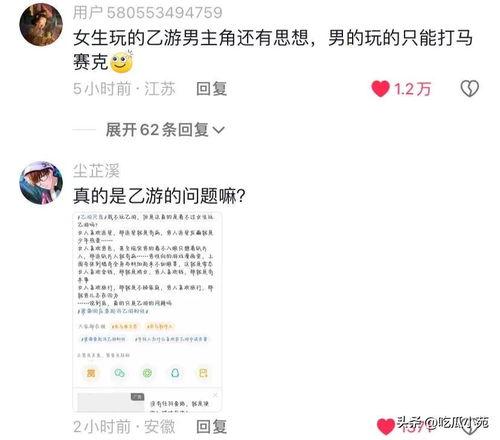Click the chevron next to 展开62条回复
500x440 pixels.
(219, 130)
